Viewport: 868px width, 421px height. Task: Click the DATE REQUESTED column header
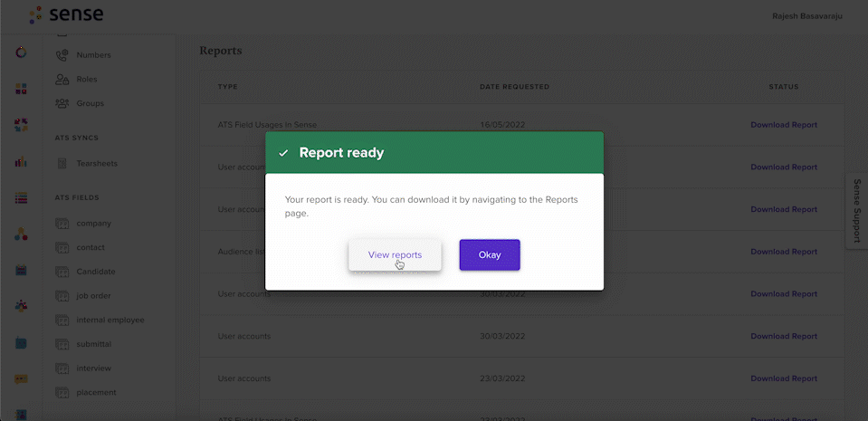(514, 86)
